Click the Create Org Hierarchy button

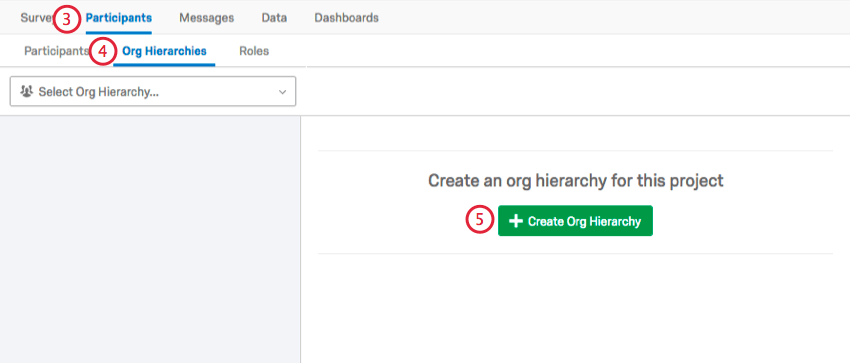[575, 221]
